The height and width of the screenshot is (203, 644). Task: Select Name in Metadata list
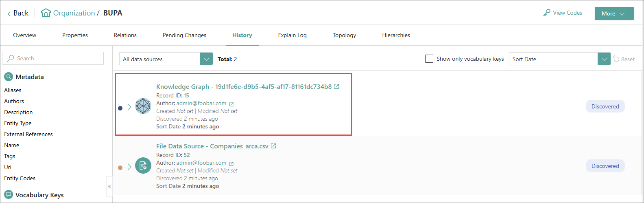coord(12,145)
